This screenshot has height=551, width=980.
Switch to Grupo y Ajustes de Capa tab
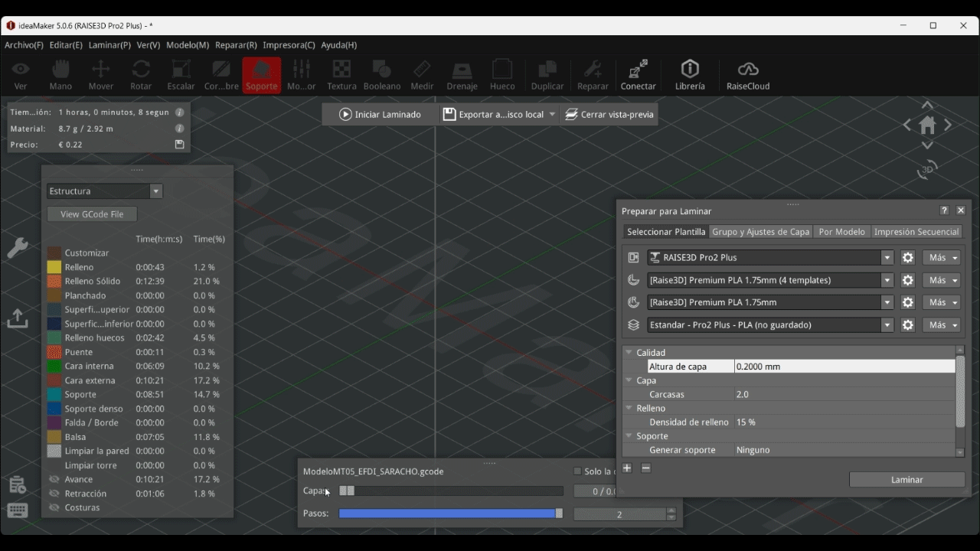[760, 232]
